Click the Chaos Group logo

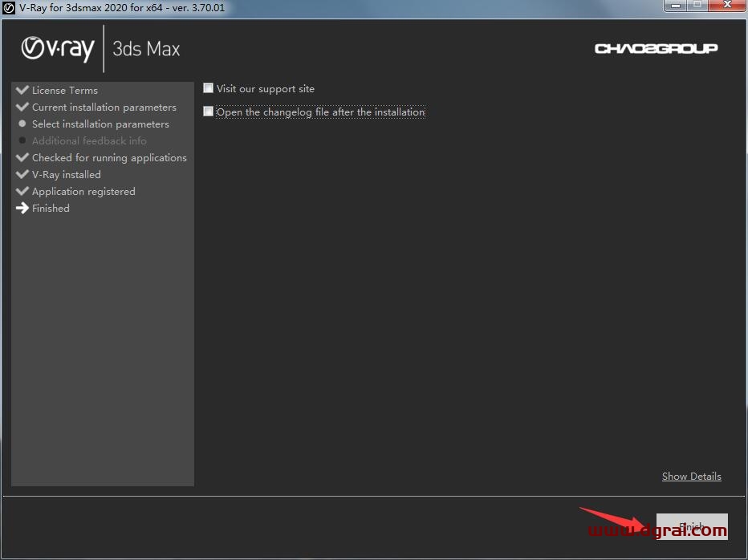point(656,48)
